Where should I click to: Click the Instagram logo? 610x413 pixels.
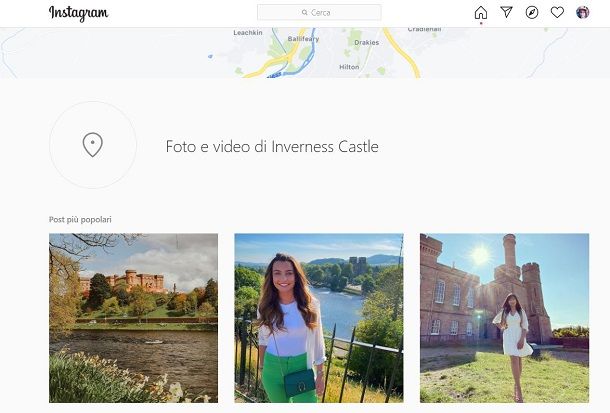pyautogui.click(x=79, y=13)
